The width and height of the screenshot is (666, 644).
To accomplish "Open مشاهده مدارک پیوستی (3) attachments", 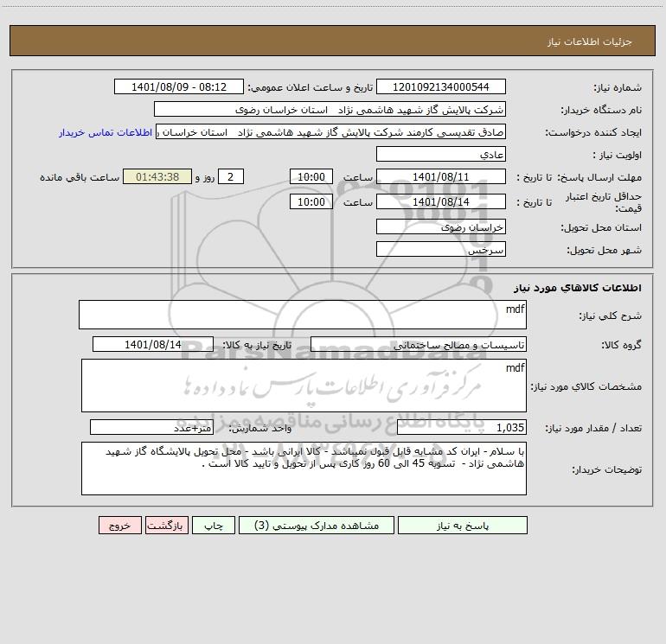I will coord(317,526).
